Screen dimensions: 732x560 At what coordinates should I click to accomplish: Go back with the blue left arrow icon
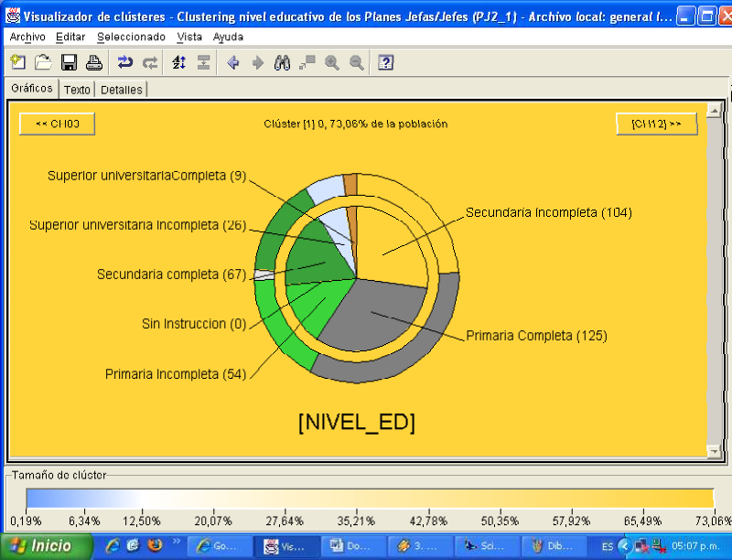point(232,62)
